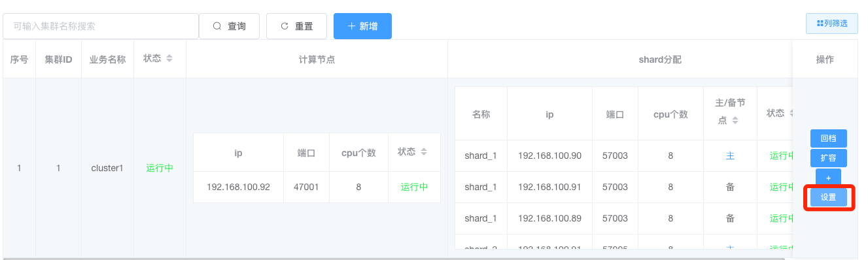Click the 设置 settings button
Screen dimensions: 868x260
click(x=828, y=197)
